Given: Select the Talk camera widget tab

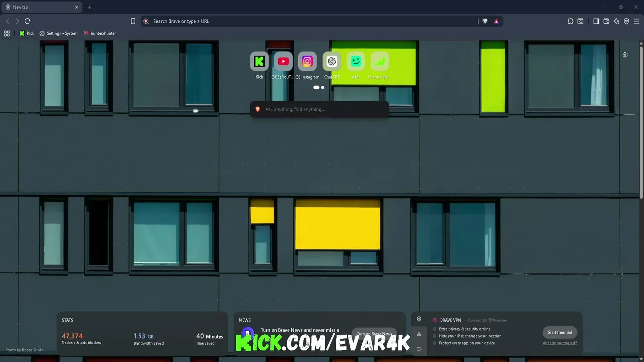Looking at the screenshot, I should (x=419, y=348).
